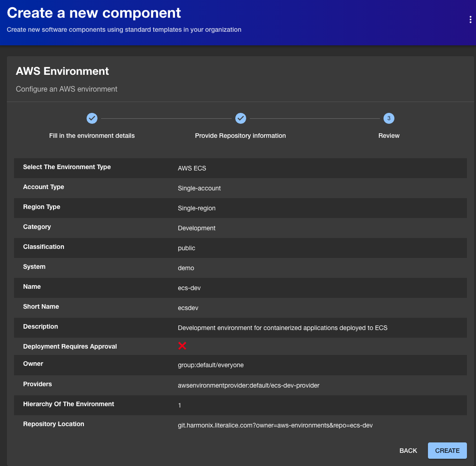The height and width of the screenshot is (466, 476).
Task: Select the Review step label
Action: (x=389, y=136)
